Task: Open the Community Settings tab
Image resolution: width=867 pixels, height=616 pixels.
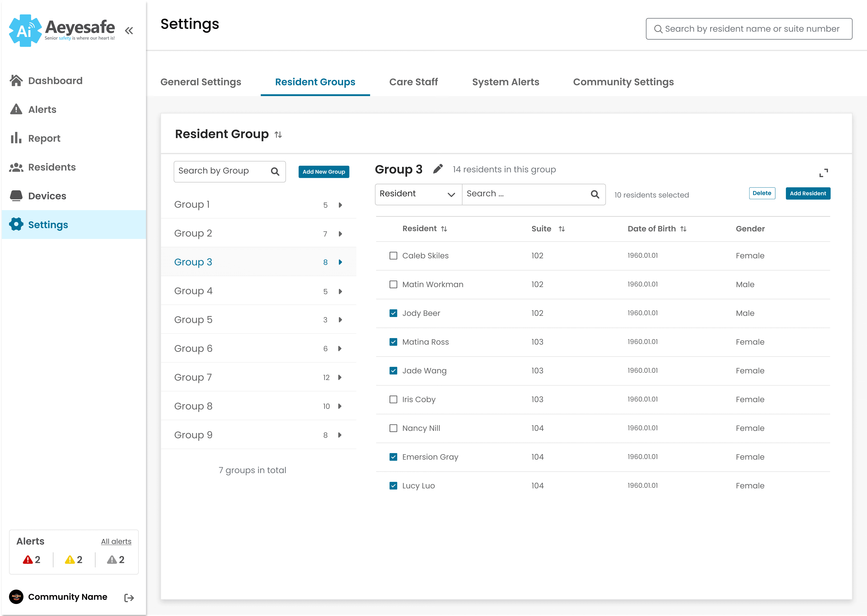Action: pos(623,82)
